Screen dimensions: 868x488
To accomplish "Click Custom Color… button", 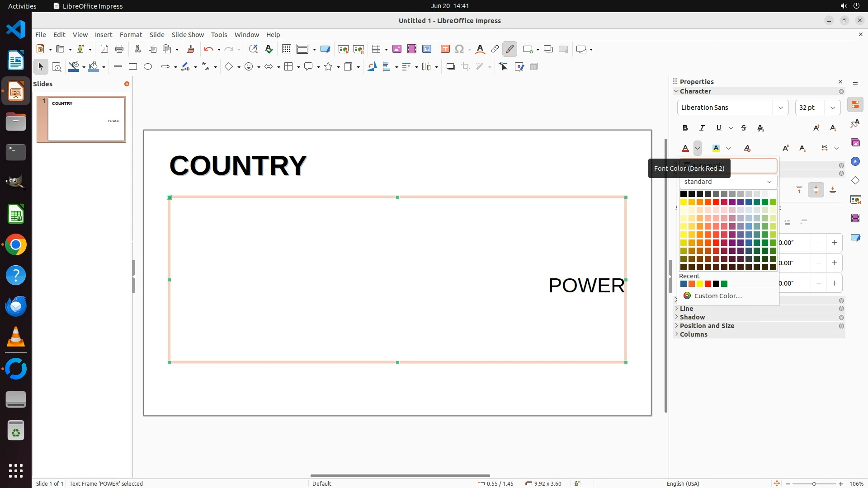I will 717,296.
